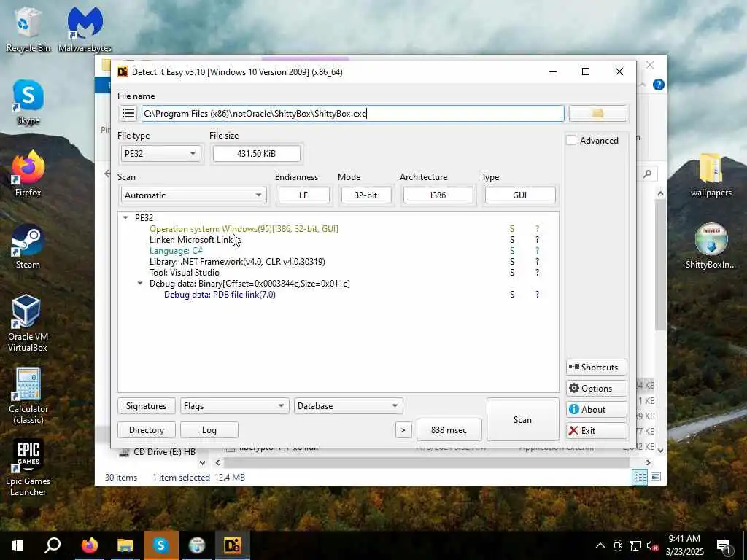This screenshot has width=747, height=560.
Task: Select CD Drive (E:) HB in Explorer
Action: 158,452
